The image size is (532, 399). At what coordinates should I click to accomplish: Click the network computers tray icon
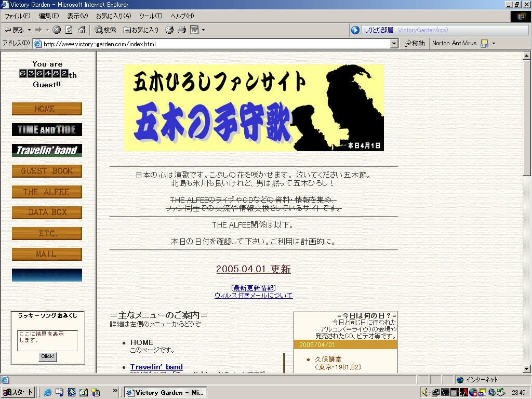(436, 393)
